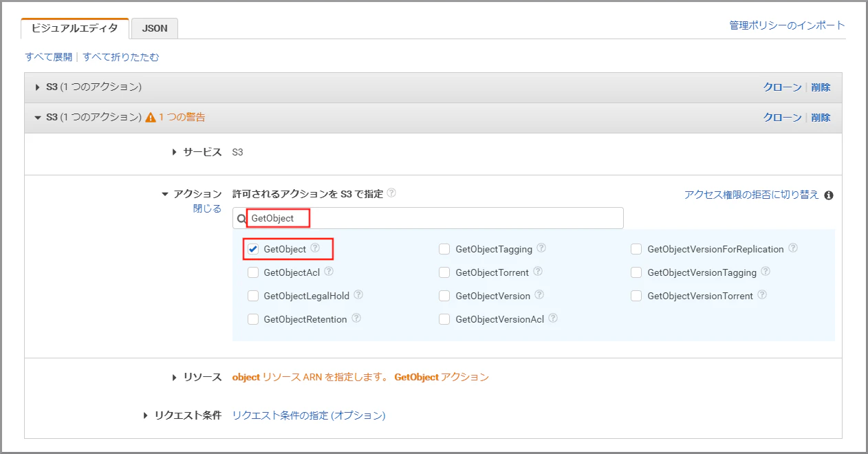This screenshot has width=868, height=454.
Task: Click the action search field containing GetObject
Action: [x=428, y=218]
